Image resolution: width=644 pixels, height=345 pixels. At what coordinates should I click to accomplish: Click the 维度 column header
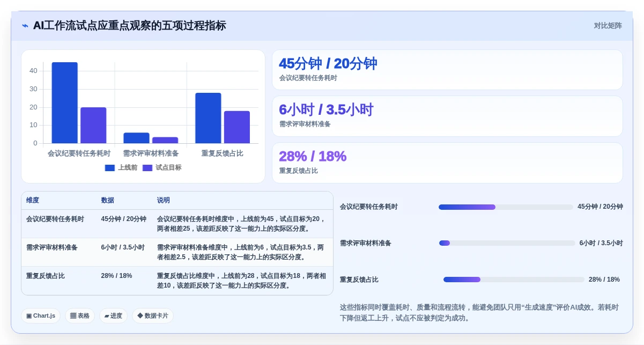[x=33, y=200]
